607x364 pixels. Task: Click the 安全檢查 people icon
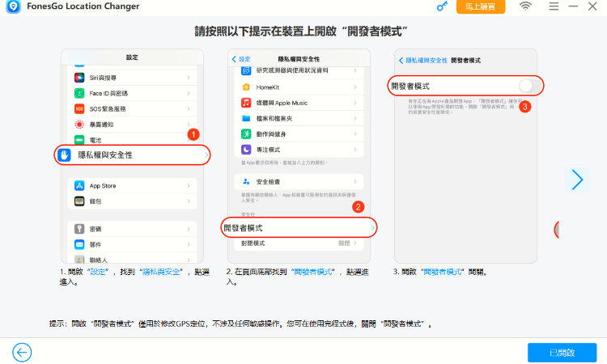click(246, 181)
